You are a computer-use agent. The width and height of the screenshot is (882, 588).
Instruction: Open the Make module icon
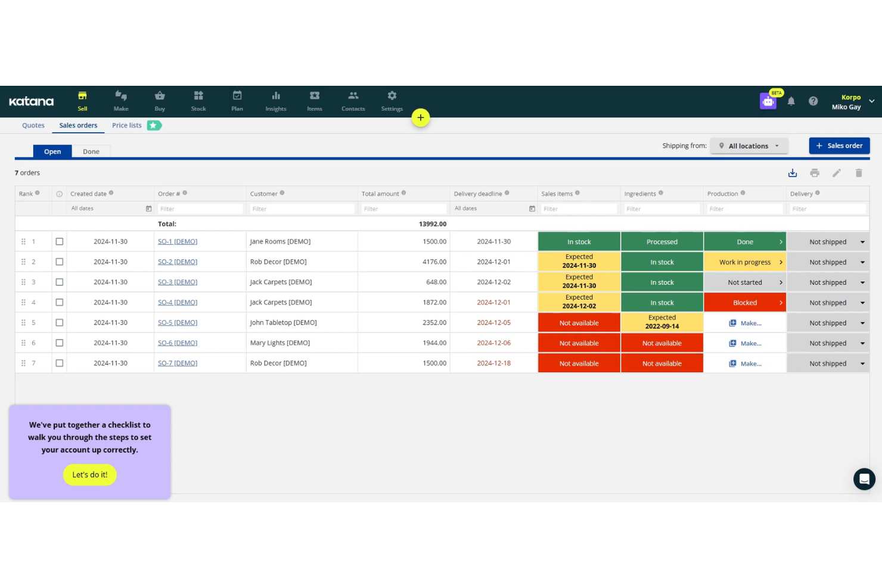[x=121, y=100]
